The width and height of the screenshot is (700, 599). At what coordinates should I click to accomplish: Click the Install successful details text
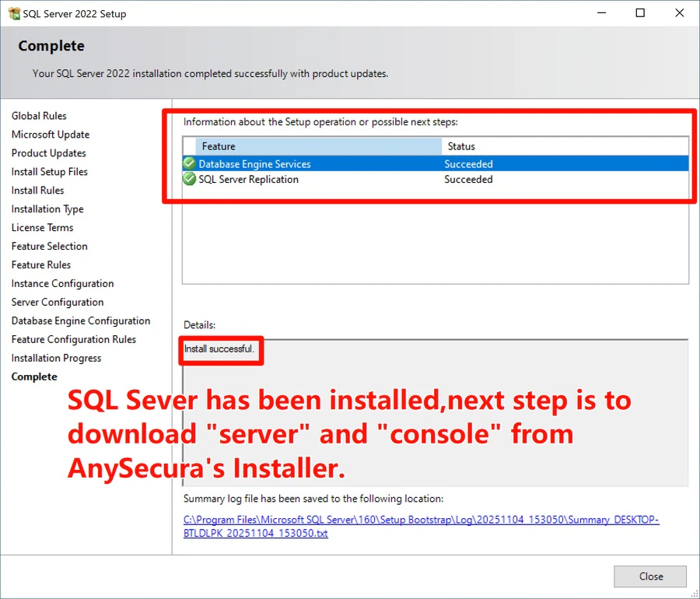(x=219, y=349)
